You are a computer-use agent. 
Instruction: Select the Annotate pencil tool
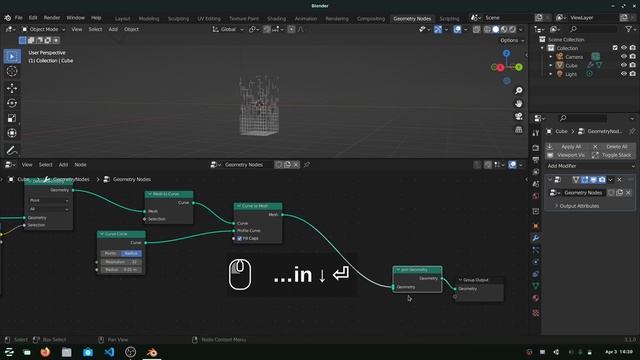tap(12, 150)
